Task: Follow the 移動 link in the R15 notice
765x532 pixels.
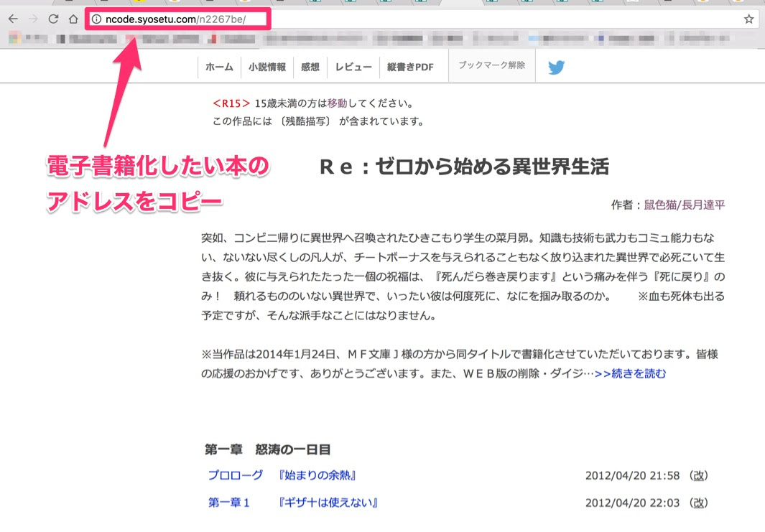Action: point(337,103)
